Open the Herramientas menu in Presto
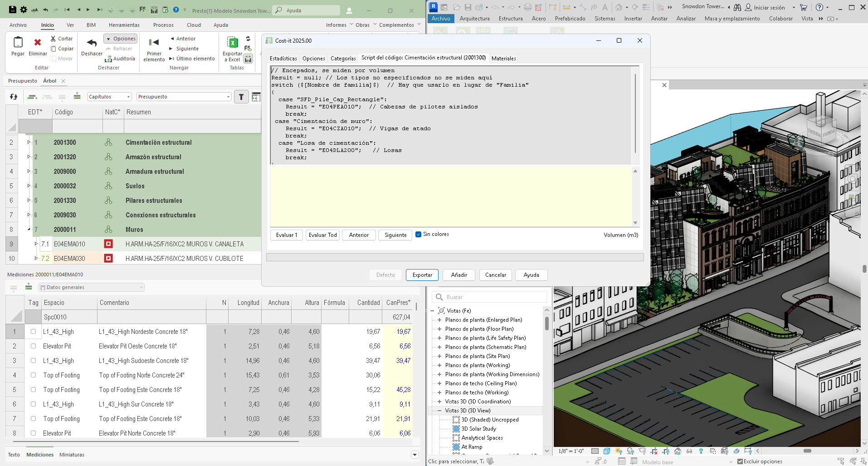 tap(124, 25)
